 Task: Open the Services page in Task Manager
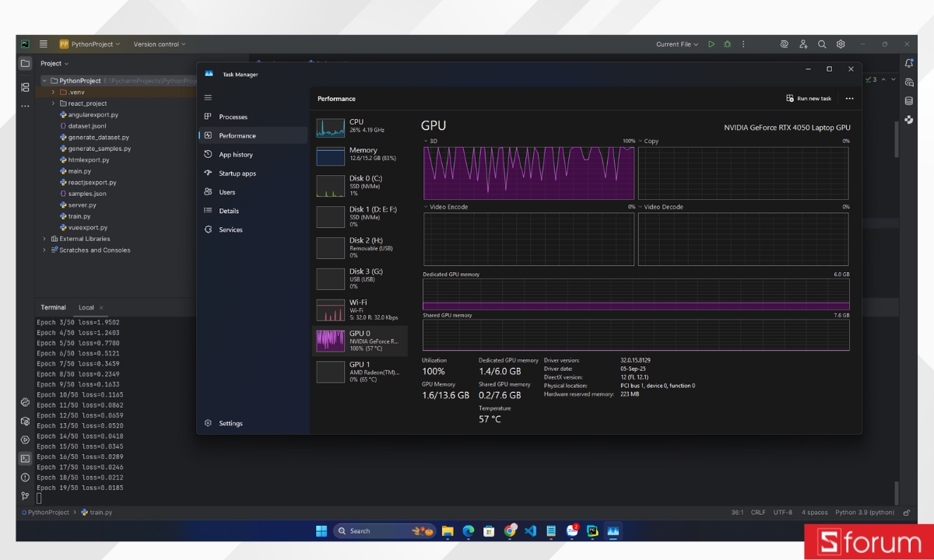click(253, 229)
